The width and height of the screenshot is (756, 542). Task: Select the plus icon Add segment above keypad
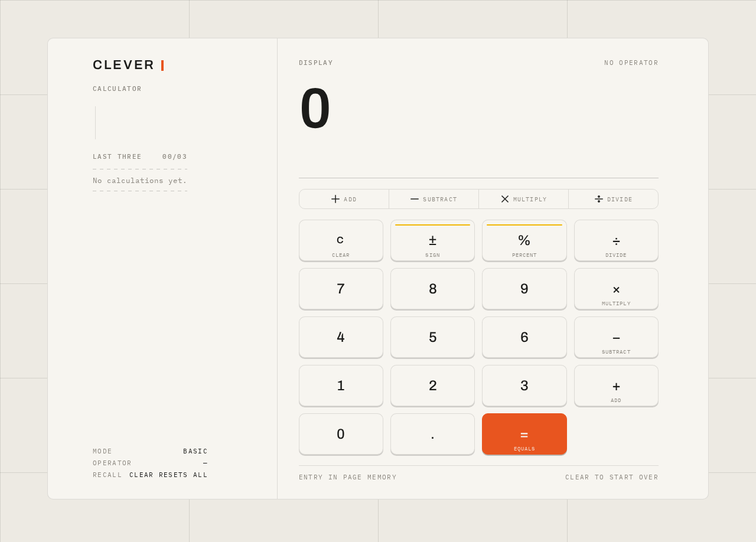coord(344,199)
